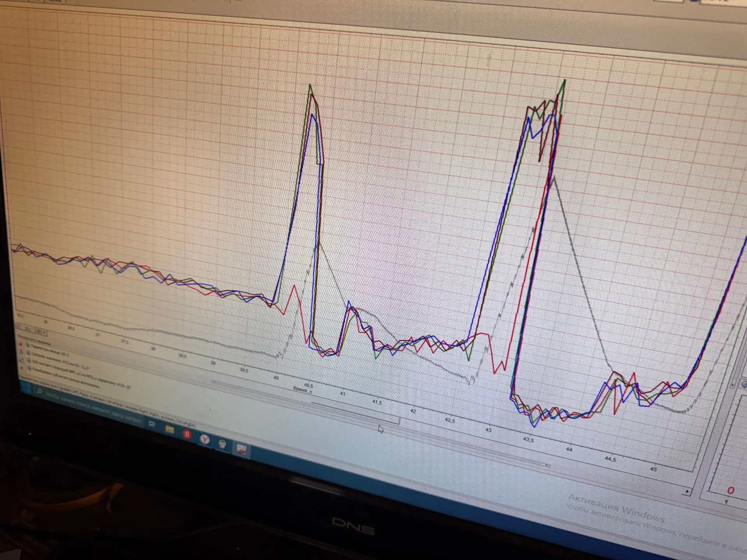Click the scroll arrow at the graph's lower-right corner
Viewport: 747px width, 560px height.
point(687,492)
